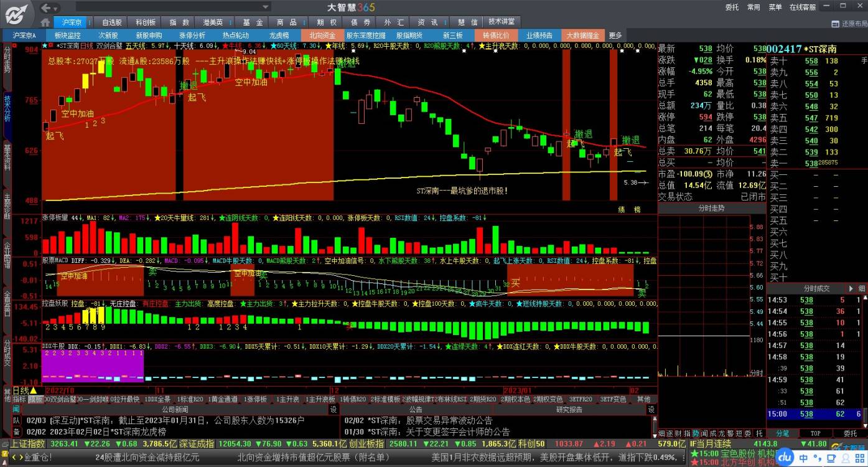Image resolution: width=868 pixels, height=467 pixels.
Task: Switch to 自选股 tab
Action: tap(112, 22)
